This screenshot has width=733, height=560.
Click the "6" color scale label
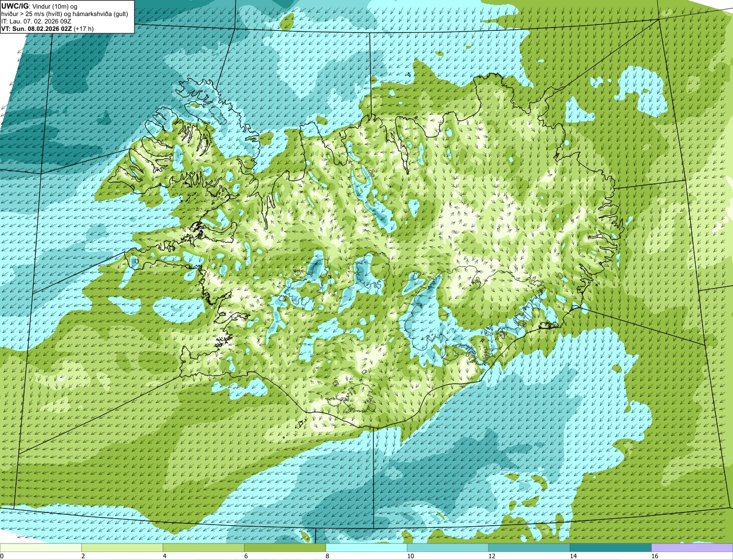coord(246,556)
